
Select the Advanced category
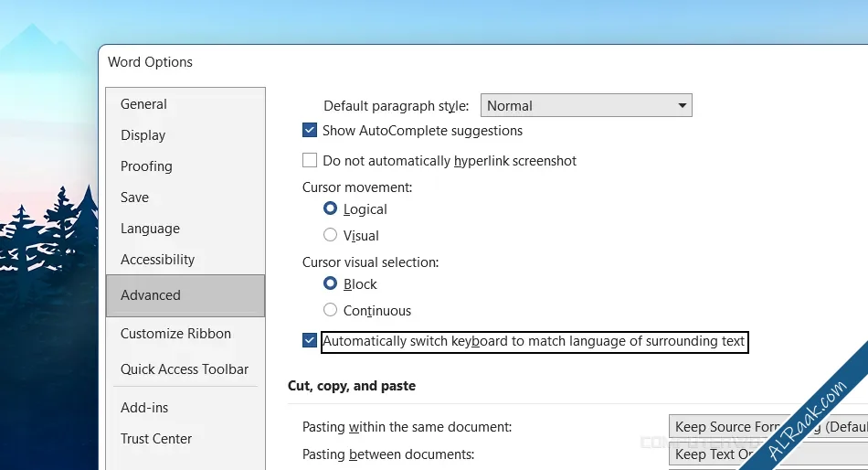coord(185,295)
